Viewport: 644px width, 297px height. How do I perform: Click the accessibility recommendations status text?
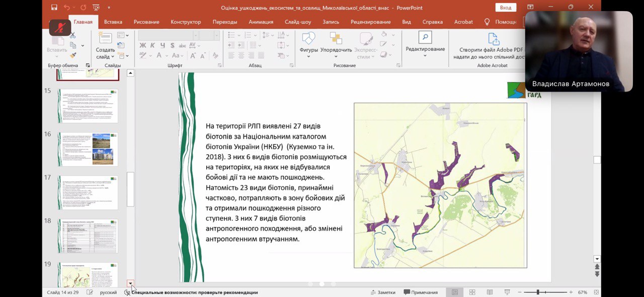coord(194,292)
